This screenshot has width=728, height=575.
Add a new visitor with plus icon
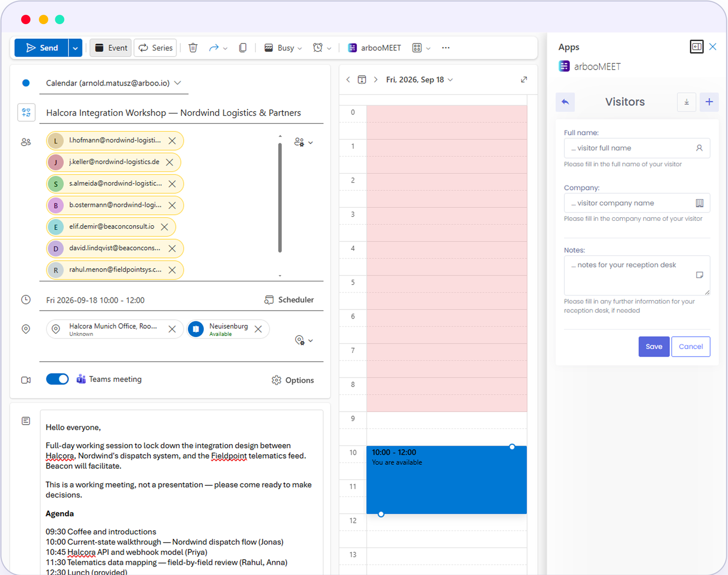coord(709,102)
